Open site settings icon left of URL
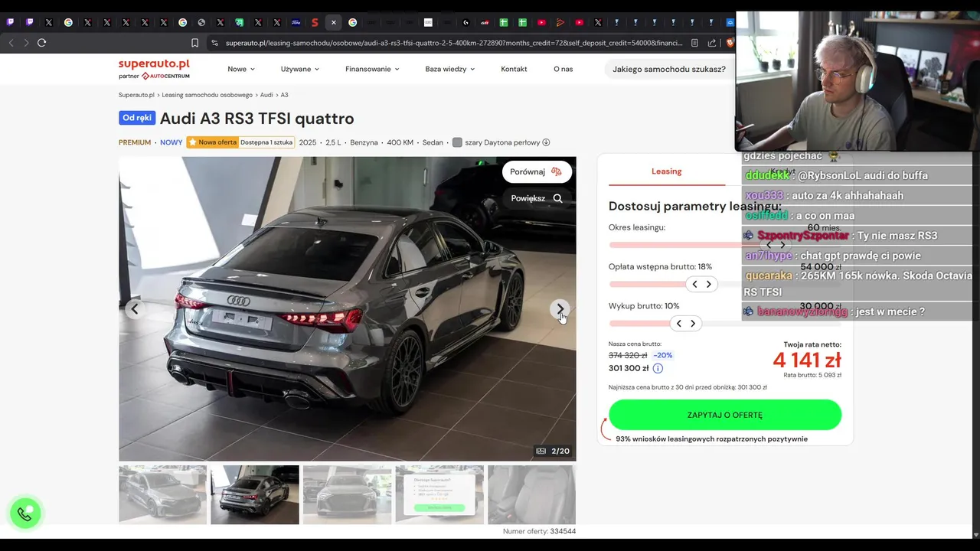The height and width of the screenshot is (551, 980). [x=214, y=43]
